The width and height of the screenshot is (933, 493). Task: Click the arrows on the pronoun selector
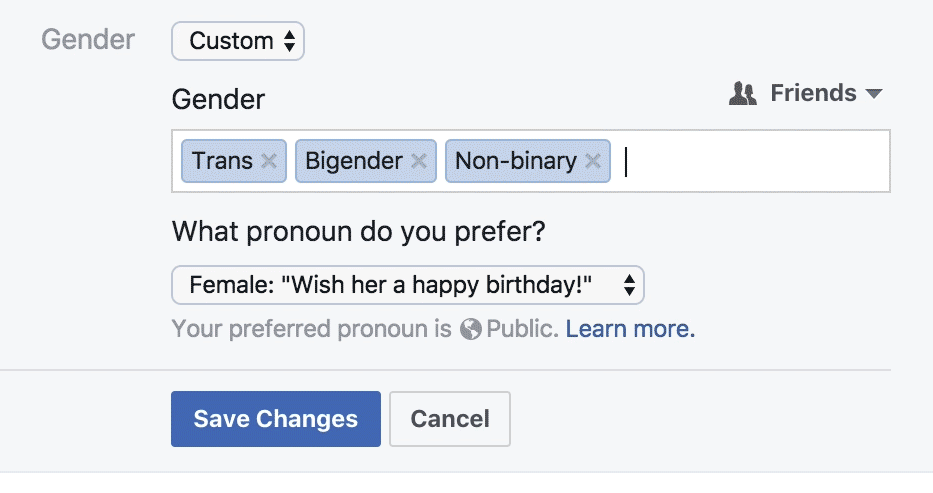tap(629, 285)
